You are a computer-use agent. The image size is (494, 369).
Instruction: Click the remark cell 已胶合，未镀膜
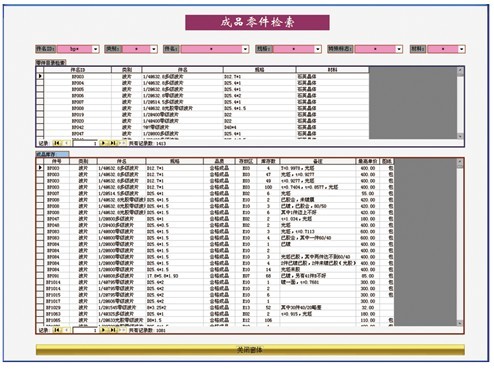tap(318, 200)
